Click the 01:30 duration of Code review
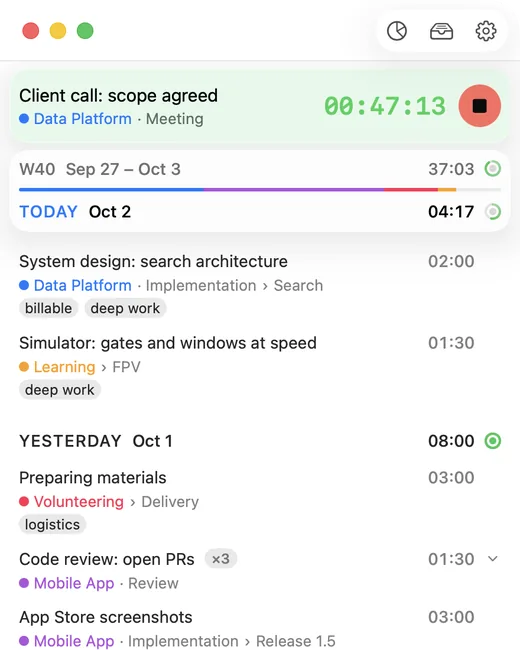Viewport: 520px width, 650px height. [x=451, y=560]
